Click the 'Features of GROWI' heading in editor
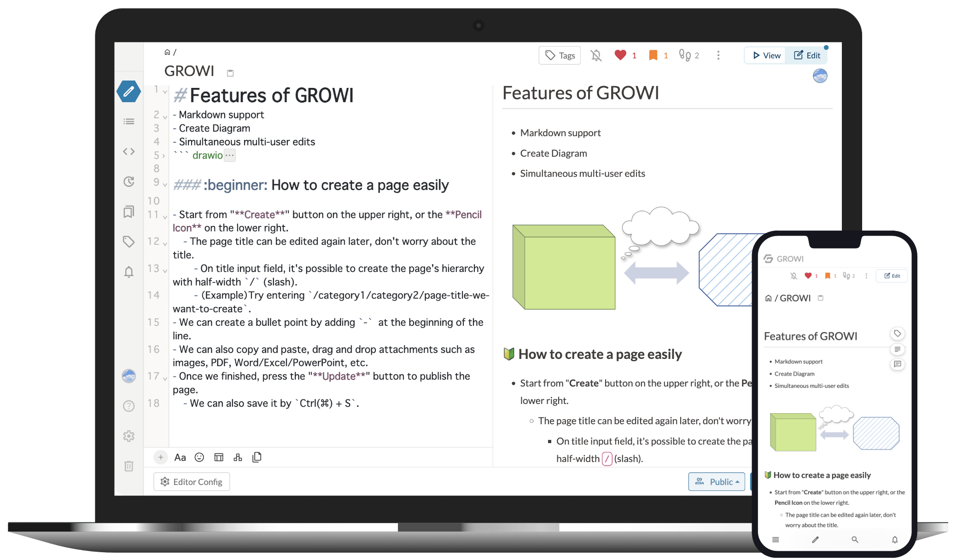The height and width of the screenshot is (560, 957). tap(272, 96)
